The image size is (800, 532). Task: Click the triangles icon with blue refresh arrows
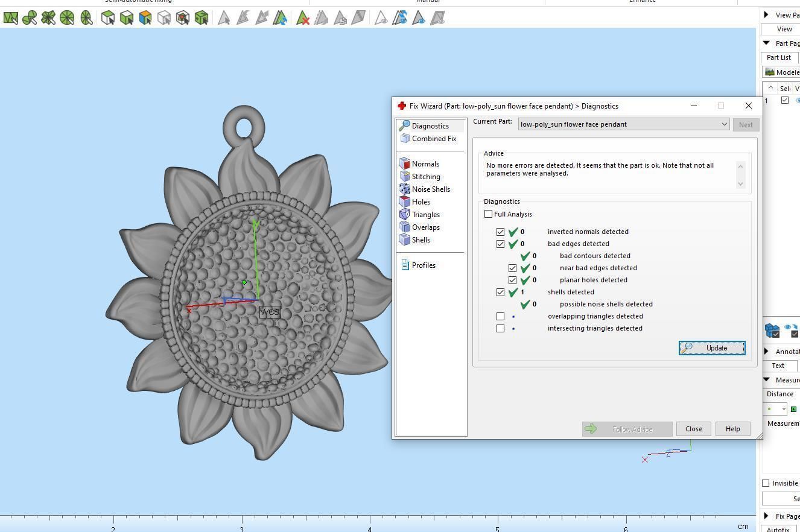(x=280, y=18)
